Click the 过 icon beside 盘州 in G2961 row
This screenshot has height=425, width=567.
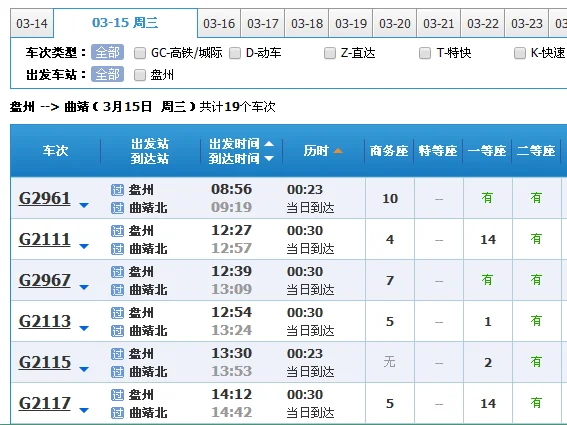tap(117, 190)
